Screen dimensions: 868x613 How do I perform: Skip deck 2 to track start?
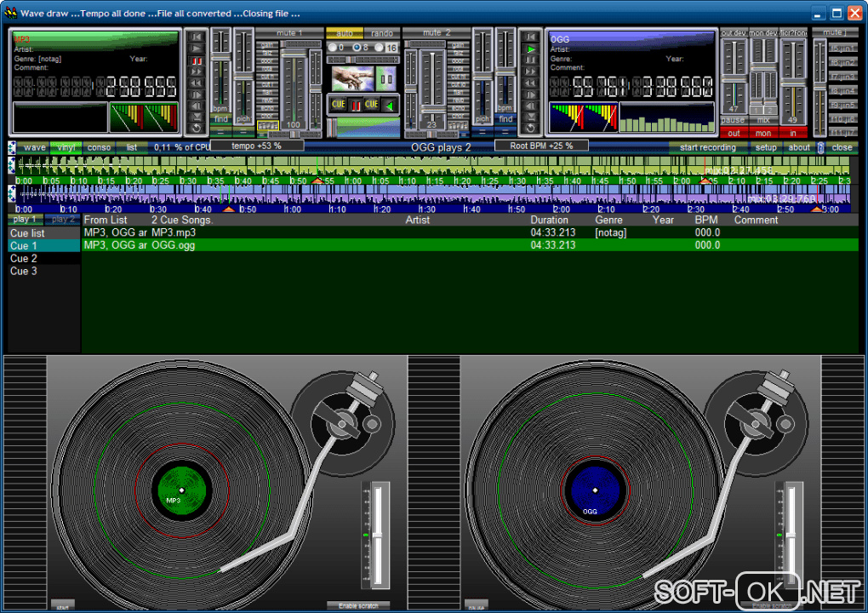pos(530,37)
